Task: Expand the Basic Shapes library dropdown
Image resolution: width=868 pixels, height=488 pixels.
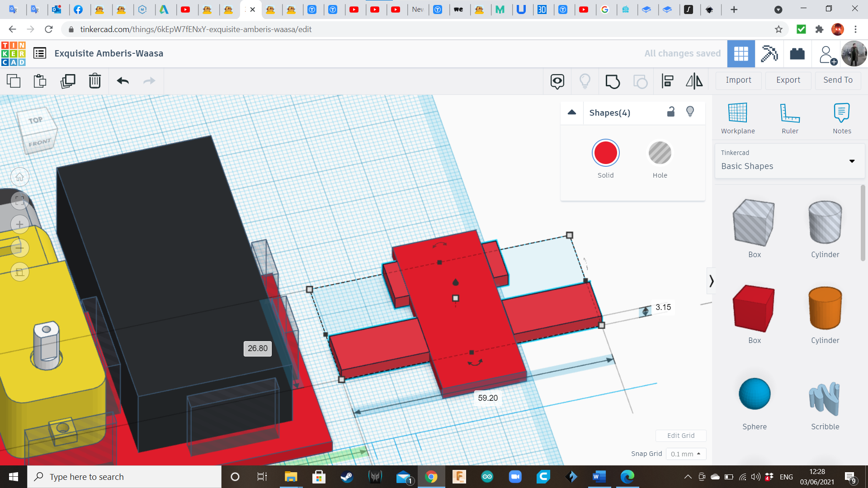Action: [852, 161]
